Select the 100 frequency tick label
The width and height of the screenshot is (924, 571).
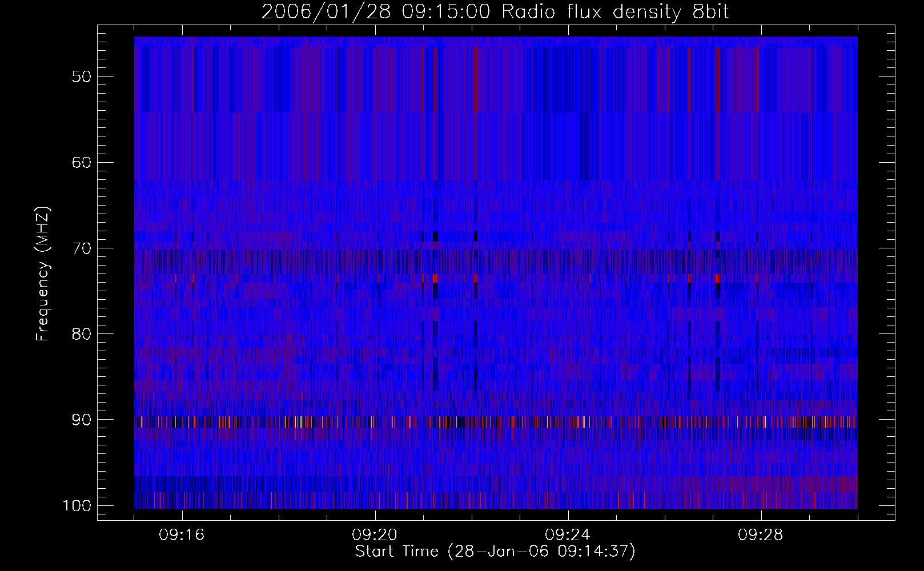point(77,506)
